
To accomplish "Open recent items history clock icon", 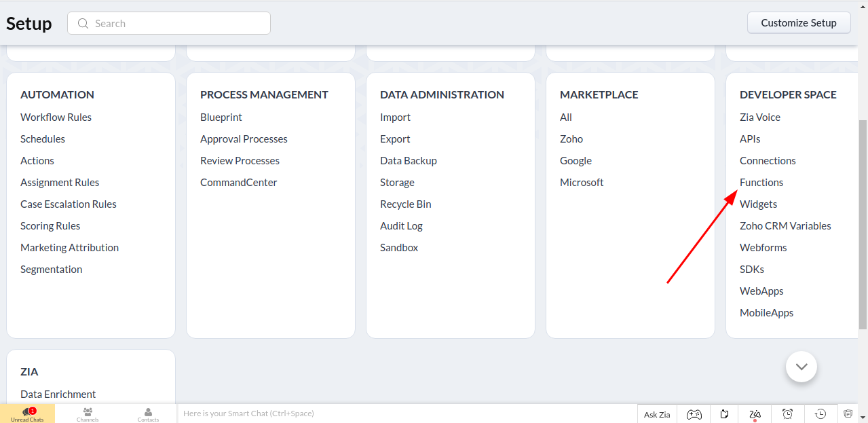I will (820, 414).
